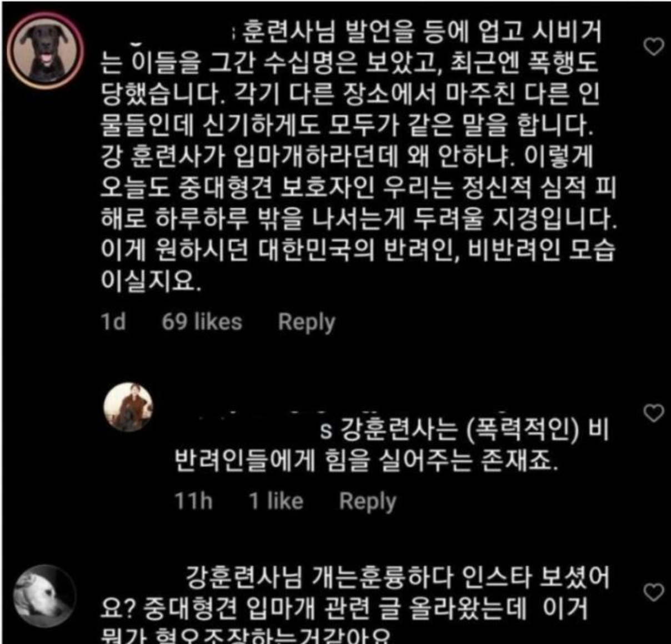This screenshot has width=671, height=644.
Task: Open blurred username before 훈련사님 발언을
Action: pos(167,33)
